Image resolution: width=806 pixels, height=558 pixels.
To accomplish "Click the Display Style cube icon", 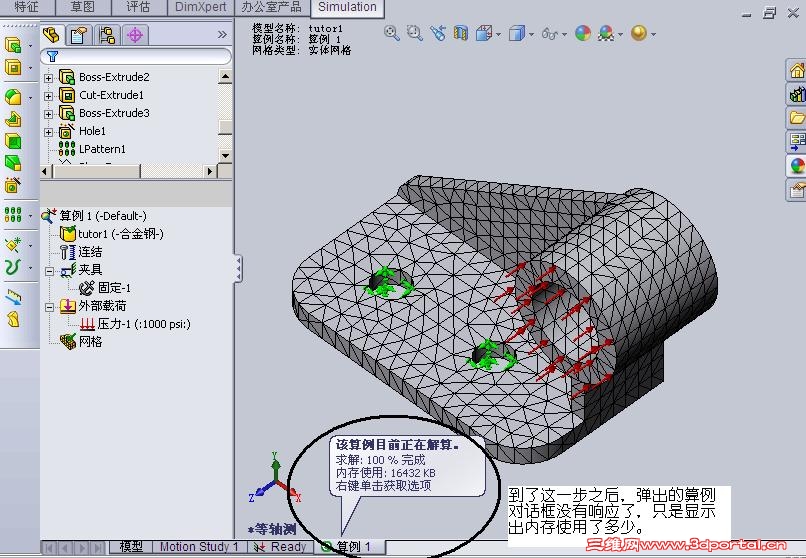I will tap(517, 33).
